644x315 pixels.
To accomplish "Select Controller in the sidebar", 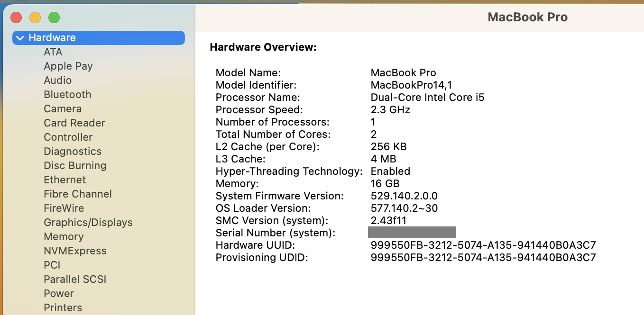I will tap(68, 137).
